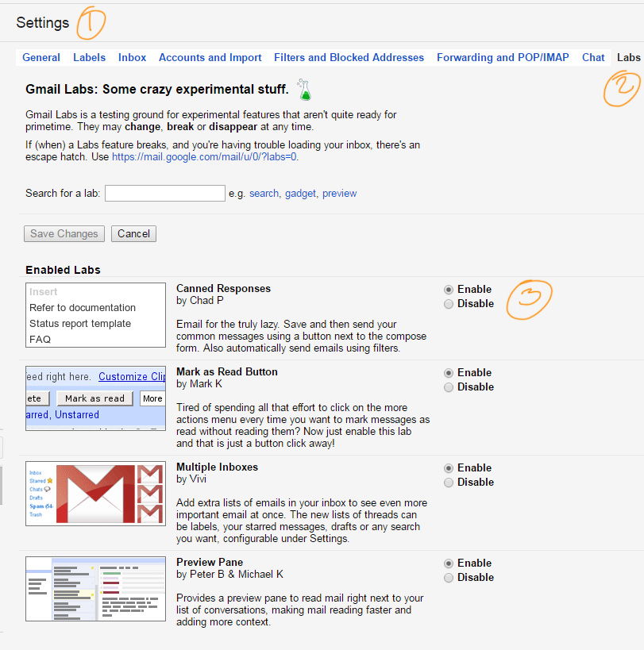Open the labs=0 escape hatch link
Viewport: 644px width, 650px height.
tap(204, 156)
